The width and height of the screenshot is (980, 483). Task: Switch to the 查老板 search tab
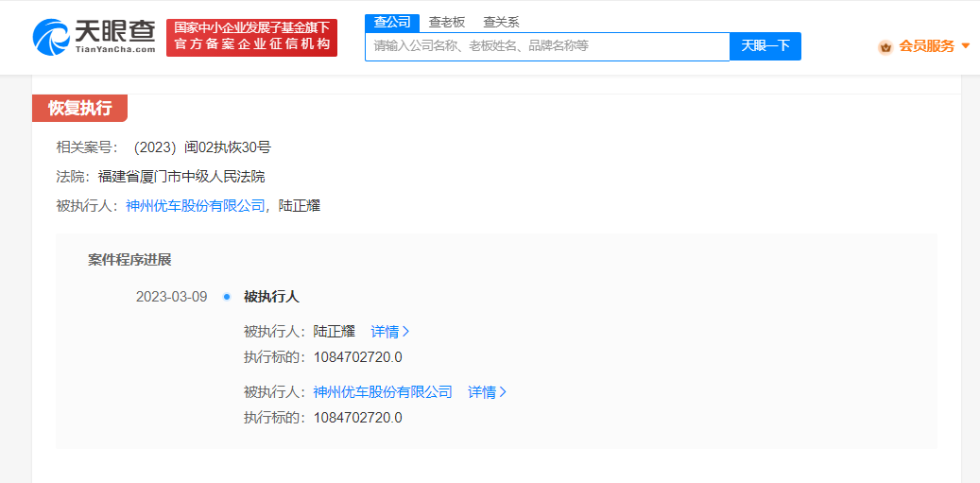[x=447, y=23]
